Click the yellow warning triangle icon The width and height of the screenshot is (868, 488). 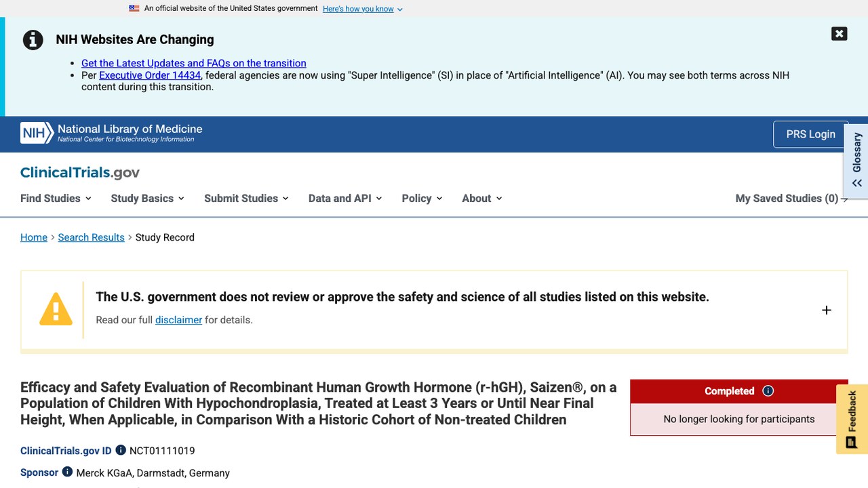56,309
